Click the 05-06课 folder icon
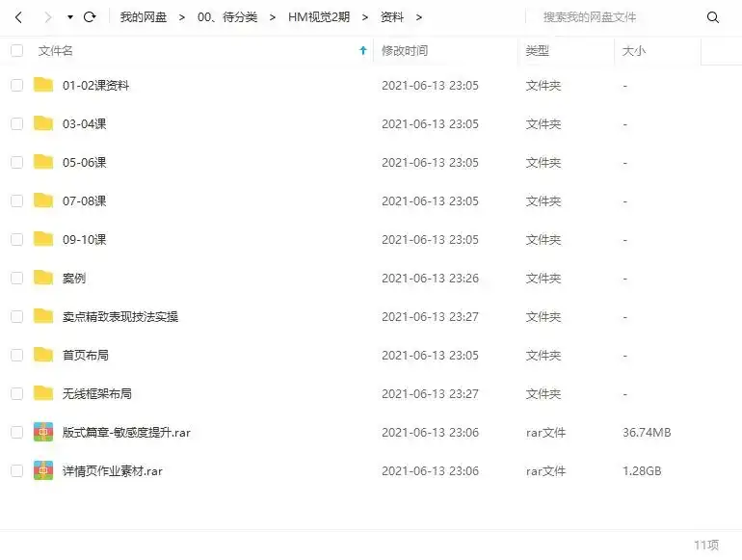This screenshot has height=560, width=742. click(x=43, y=162)
